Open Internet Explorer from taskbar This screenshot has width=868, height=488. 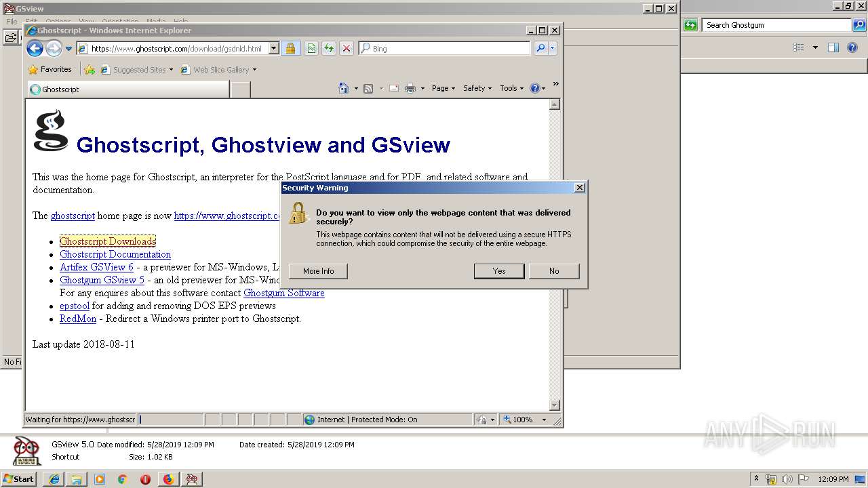54,479
